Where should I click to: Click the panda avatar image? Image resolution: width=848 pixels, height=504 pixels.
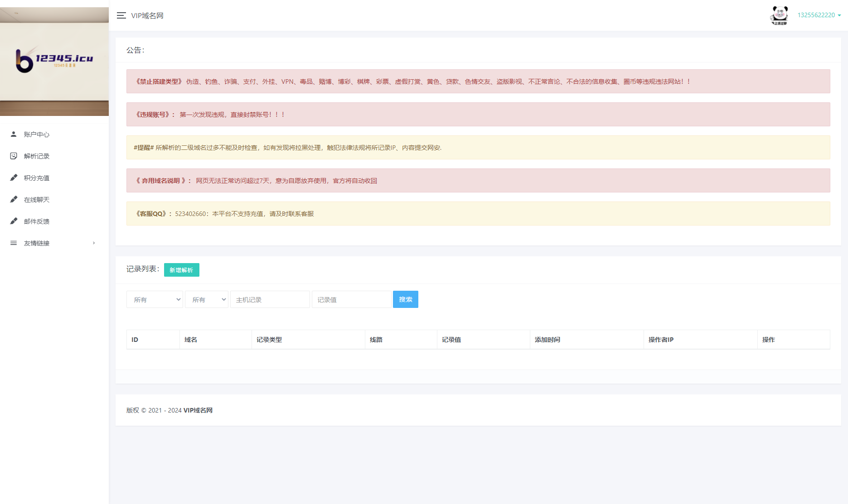[x=780, y=15]
